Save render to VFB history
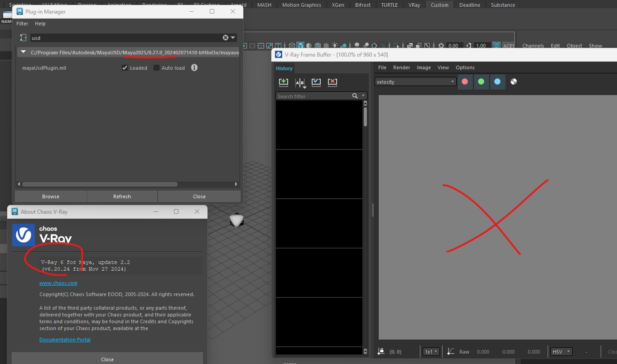617x364 pixels. [x=284, y=82]
